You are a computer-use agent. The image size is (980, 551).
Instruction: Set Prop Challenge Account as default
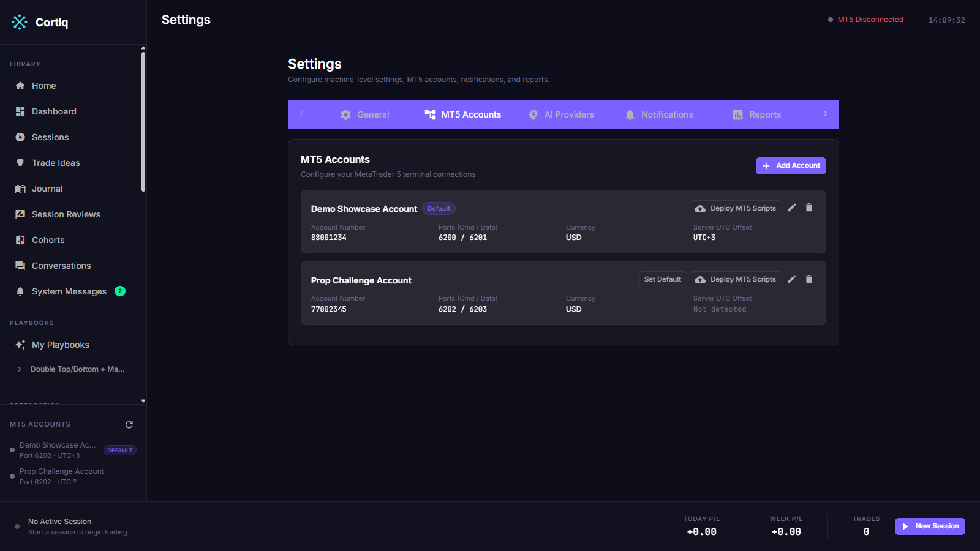click(x=663, y=280)
